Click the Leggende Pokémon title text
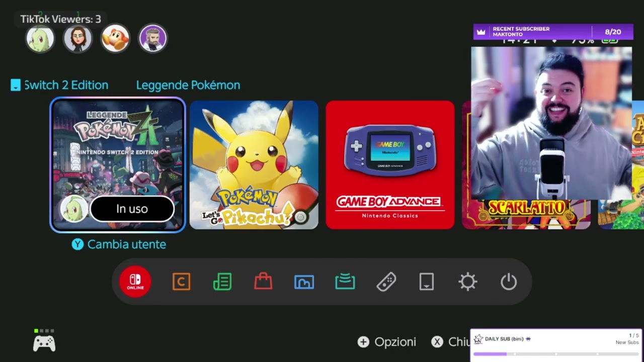The height and width of the screenshot is (362, 644). pos(188,85)
